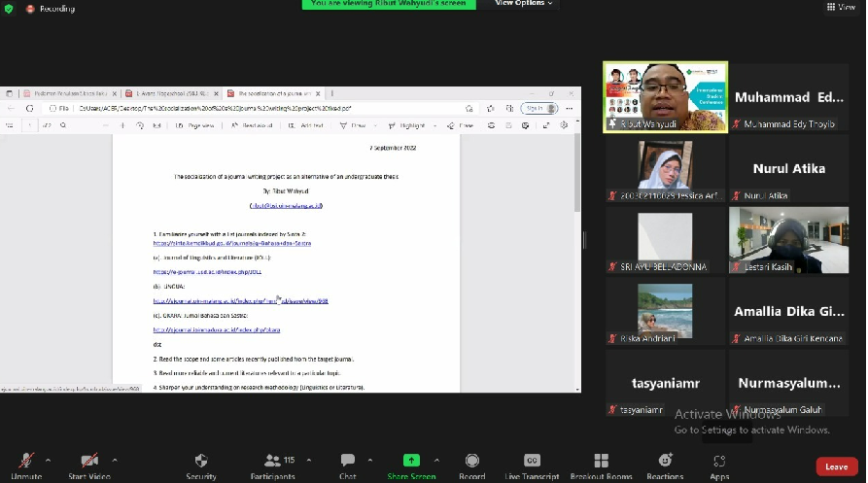This screenshot has height=483, width=868.
Task: Fit the PDF page to width
Action: (156, 125)
